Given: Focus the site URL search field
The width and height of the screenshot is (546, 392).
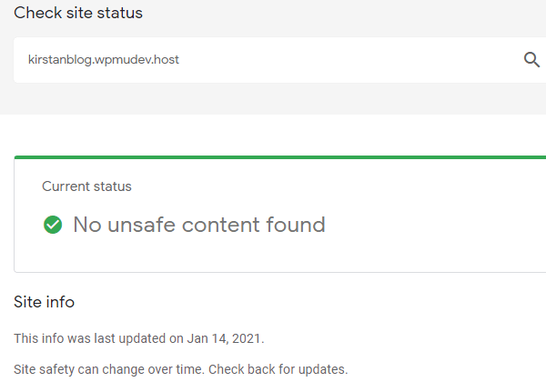Looking at the screenshot, I should point(273,60).
